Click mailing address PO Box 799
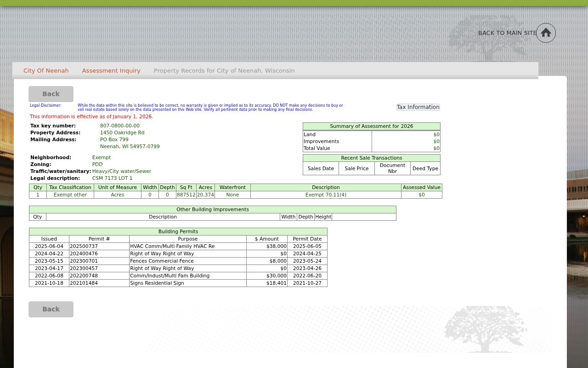This screenshot has height=368, width=588. [x=114, y=139]
